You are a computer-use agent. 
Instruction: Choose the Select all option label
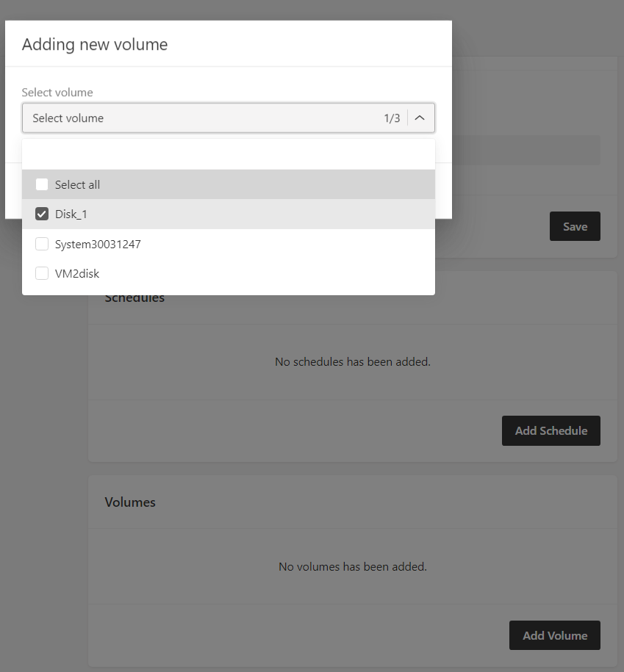[77, 185]
